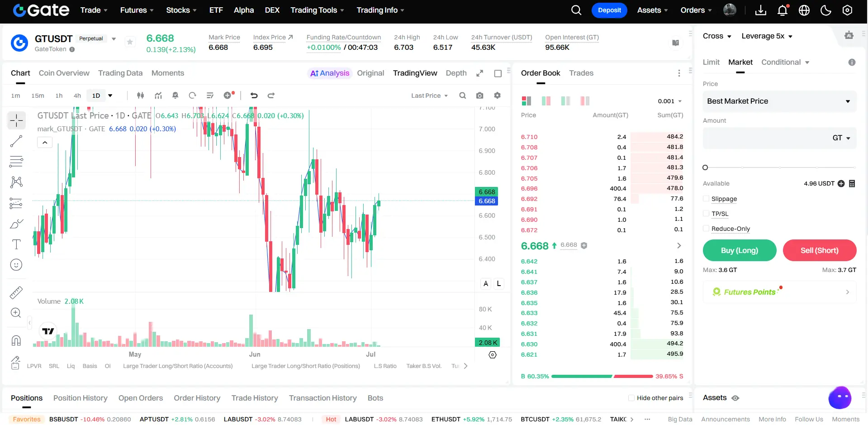Expand the timeframe interval dropdown arrow
Screen dimensions: 868x425
point(110,96)
